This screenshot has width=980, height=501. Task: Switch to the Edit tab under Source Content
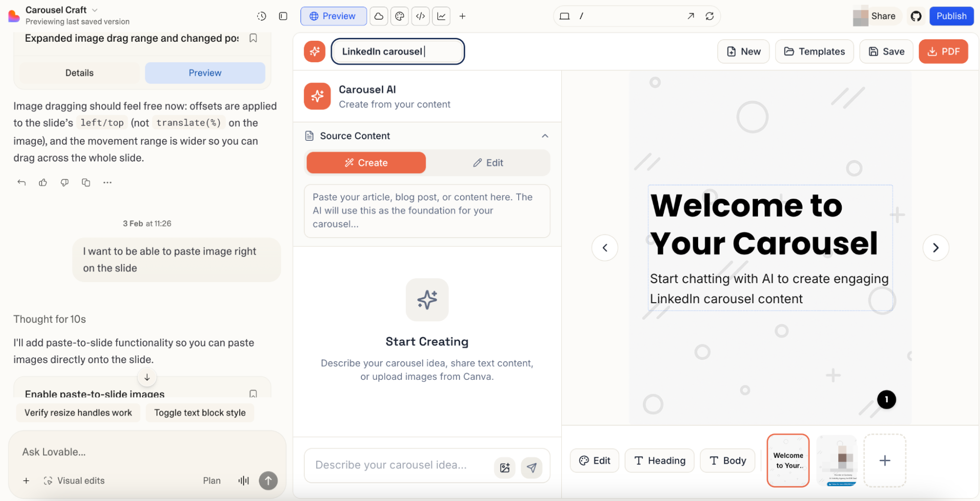[488, 162]
